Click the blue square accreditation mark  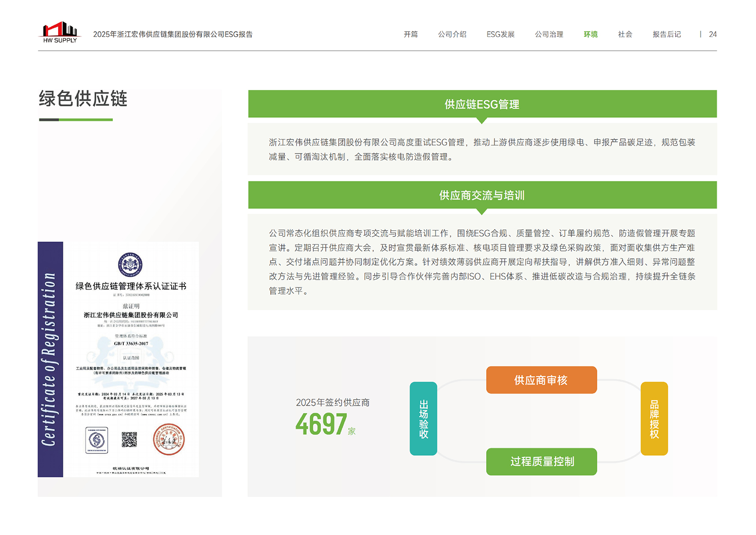click(97, 440)
